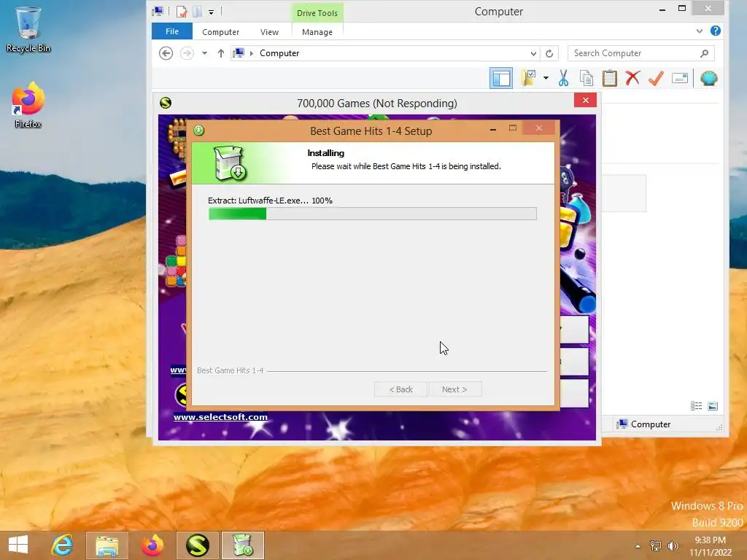Expand the ribbon with the chevron

(x=699, y=31)
